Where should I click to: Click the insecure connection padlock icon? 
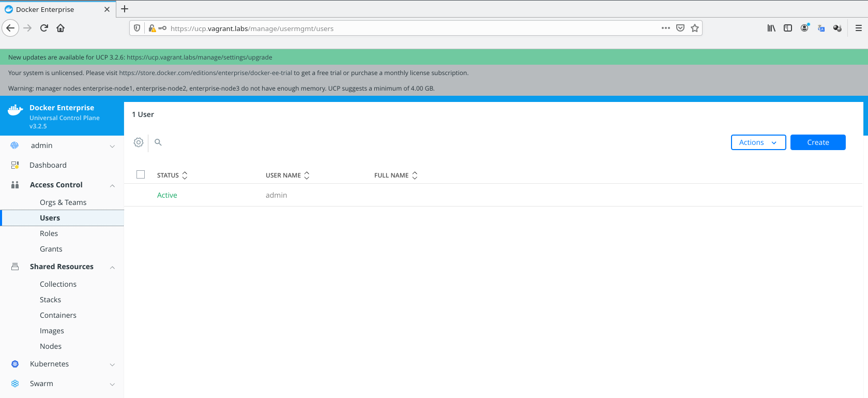pos(152,28)
